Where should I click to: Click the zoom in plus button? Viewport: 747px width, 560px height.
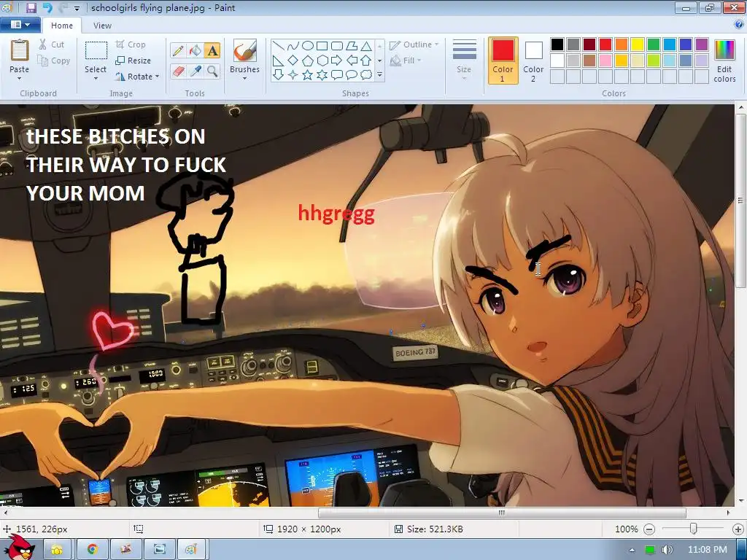[x=738, y=529]
